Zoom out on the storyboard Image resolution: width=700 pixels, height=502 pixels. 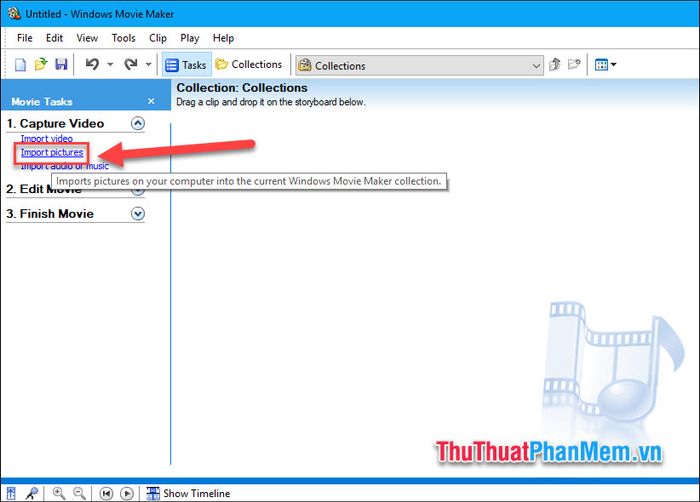click(78, 493)
